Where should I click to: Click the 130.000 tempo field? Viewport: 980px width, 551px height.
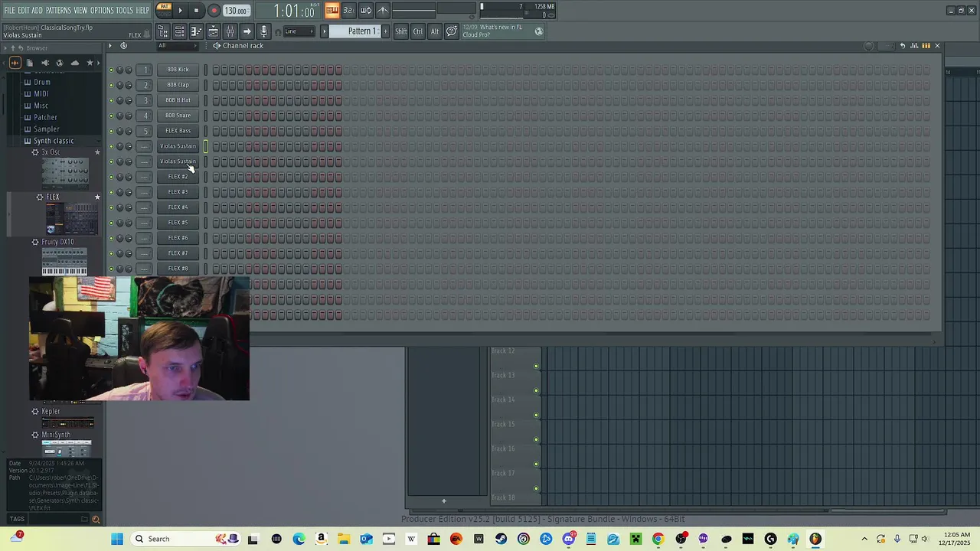236,11
